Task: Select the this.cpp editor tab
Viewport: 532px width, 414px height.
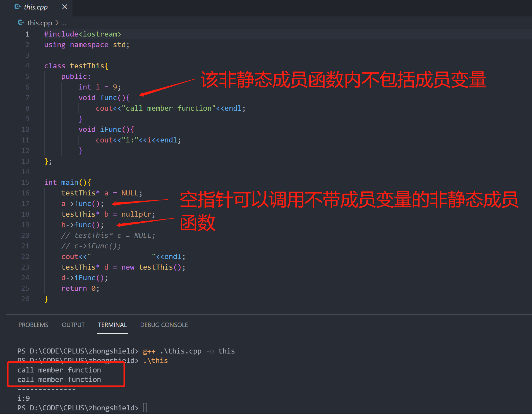Action: [36, 7]
